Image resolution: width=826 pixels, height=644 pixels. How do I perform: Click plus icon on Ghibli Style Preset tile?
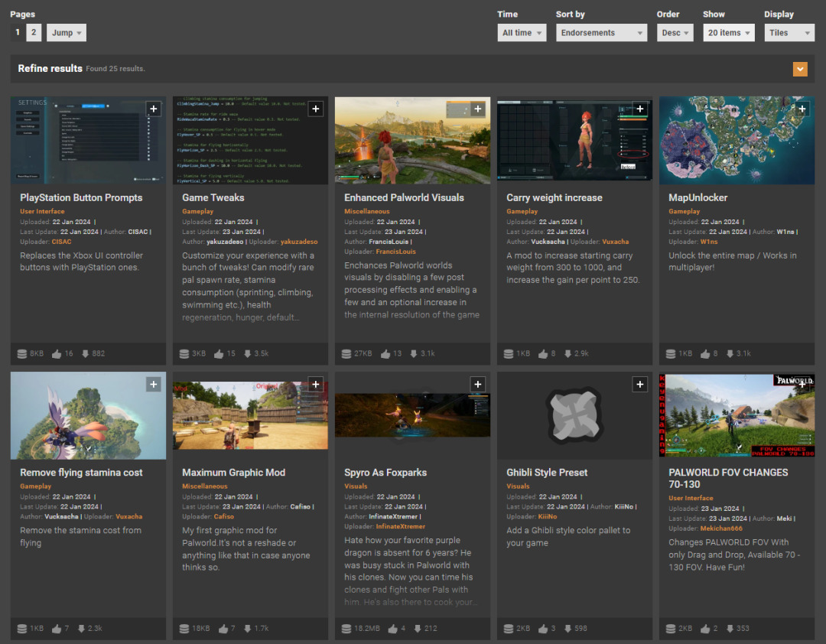coord(639,385)
